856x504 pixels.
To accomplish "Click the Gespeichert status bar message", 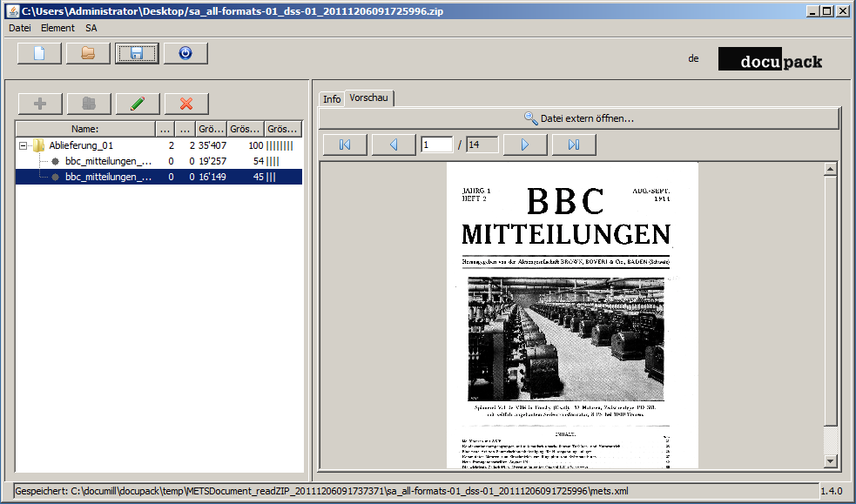I will click(x=321, y=491).
